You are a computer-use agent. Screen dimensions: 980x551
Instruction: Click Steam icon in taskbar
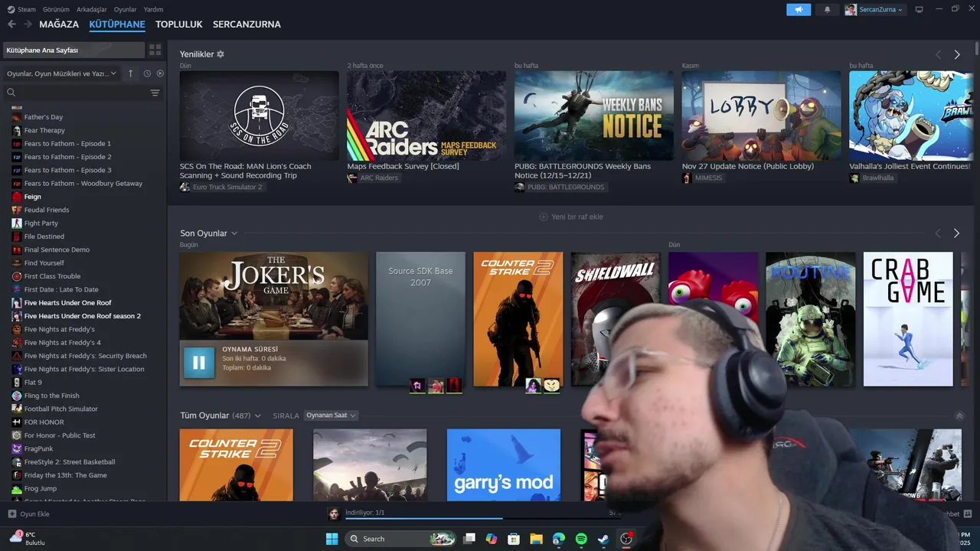[603, 539]
